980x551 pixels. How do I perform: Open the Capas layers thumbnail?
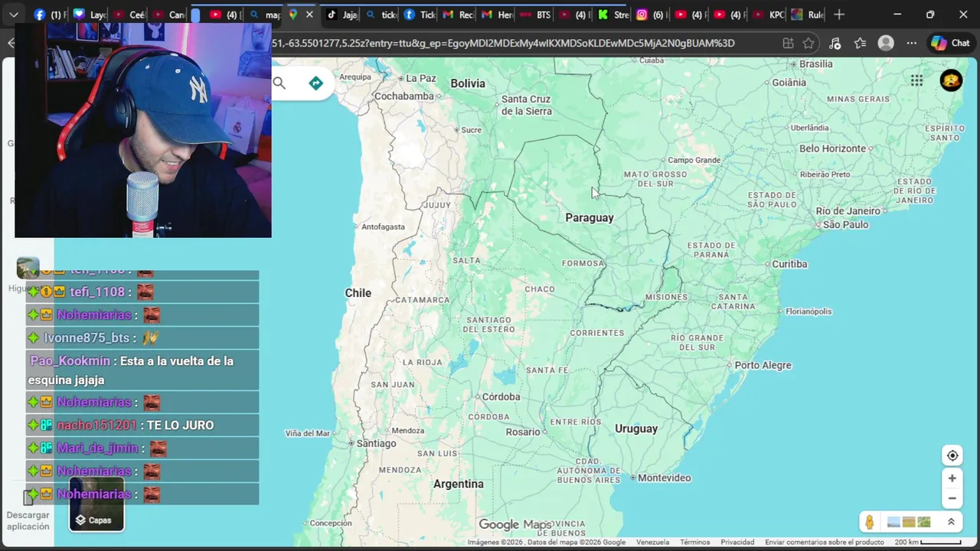coord(96,505)
